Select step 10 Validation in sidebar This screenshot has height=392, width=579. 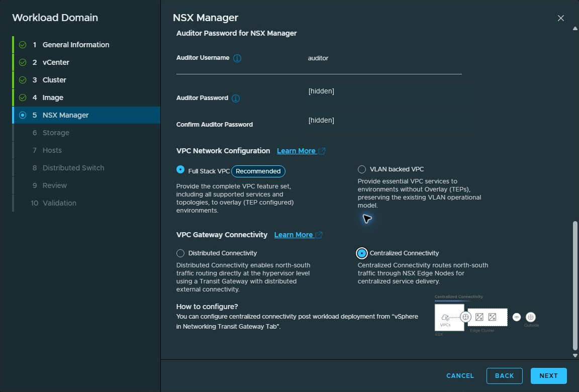pyautogui.click(x=86, y=203)
